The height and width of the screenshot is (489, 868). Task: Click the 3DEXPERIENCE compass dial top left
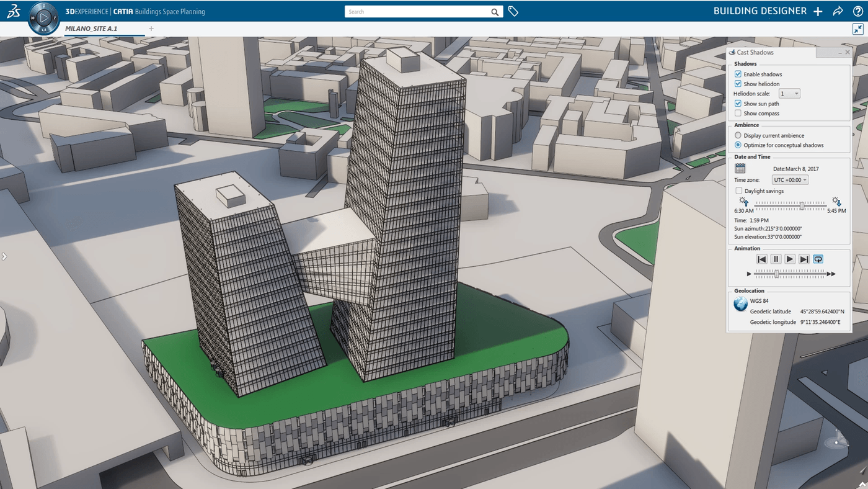(x=42, y=17)
